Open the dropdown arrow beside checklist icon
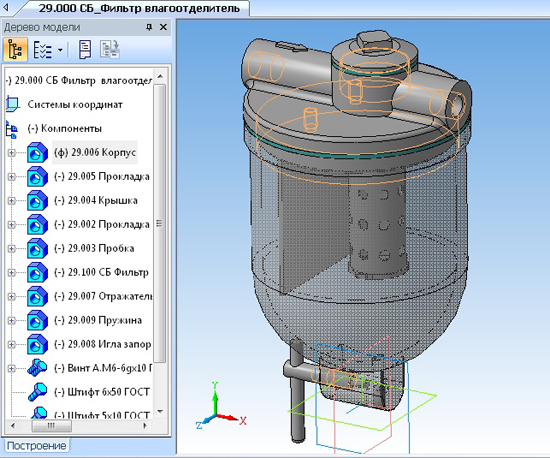The image size is (550, 458). pos(60,50)
